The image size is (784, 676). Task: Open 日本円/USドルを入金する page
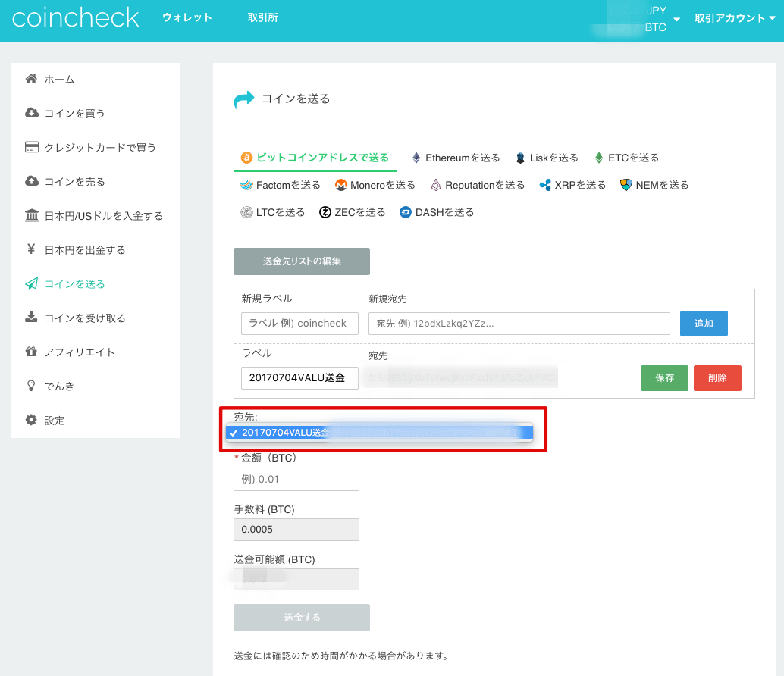pos(104,216)
